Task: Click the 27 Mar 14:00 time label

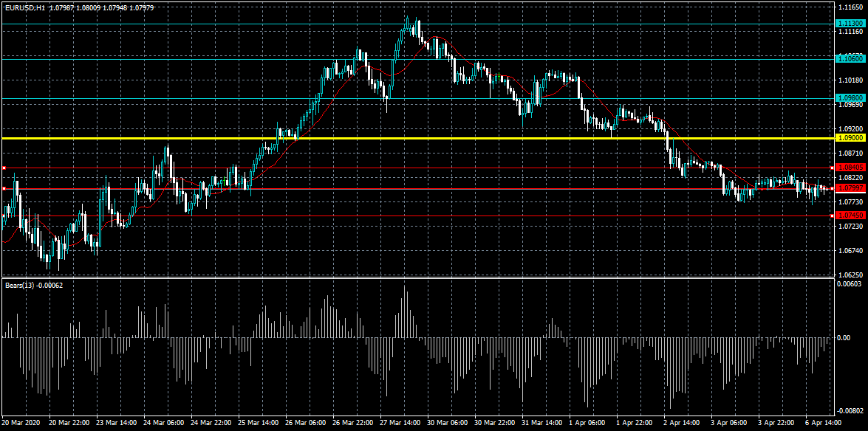Action: coord(401,423)
